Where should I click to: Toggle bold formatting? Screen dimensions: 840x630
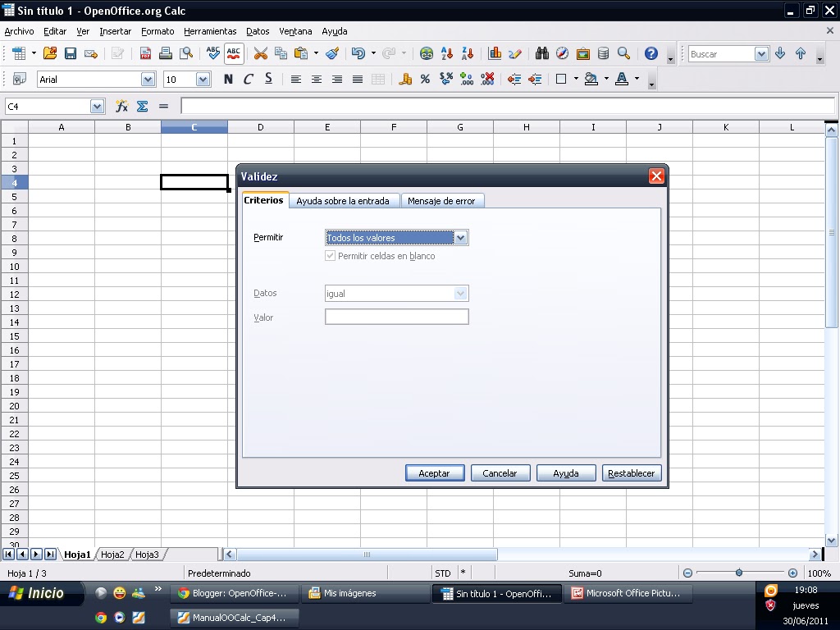pos(228,79)
